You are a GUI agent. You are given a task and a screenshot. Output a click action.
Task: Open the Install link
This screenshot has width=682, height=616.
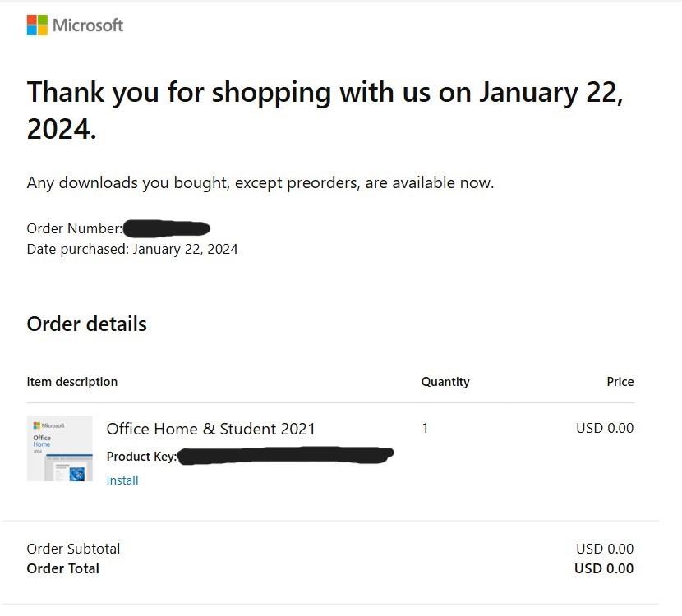click(122, 480)
